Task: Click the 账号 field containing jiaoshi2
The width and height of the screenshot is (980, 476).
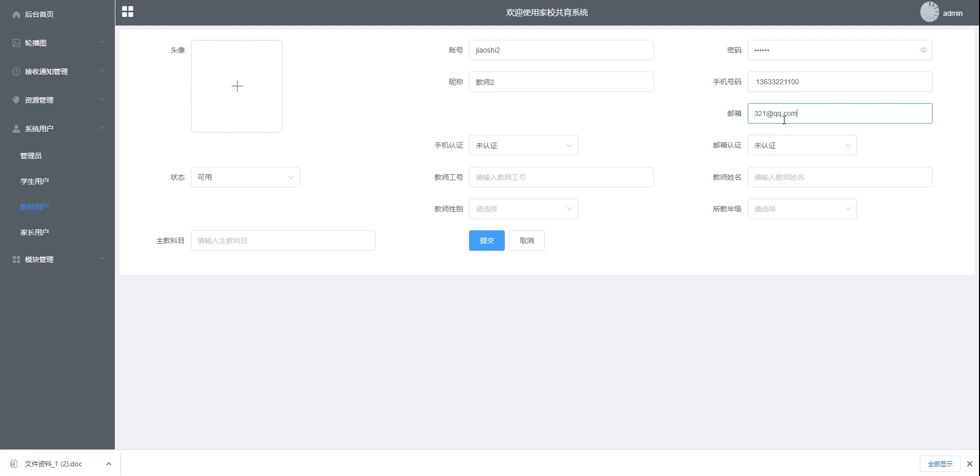Action: [561, 50]
